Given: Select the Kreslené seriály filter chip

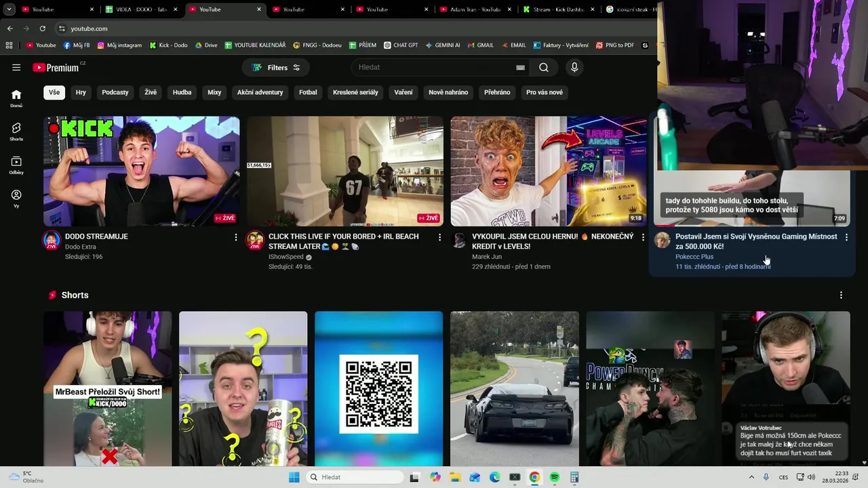Looking at the screenshot, I should [355, 92].
